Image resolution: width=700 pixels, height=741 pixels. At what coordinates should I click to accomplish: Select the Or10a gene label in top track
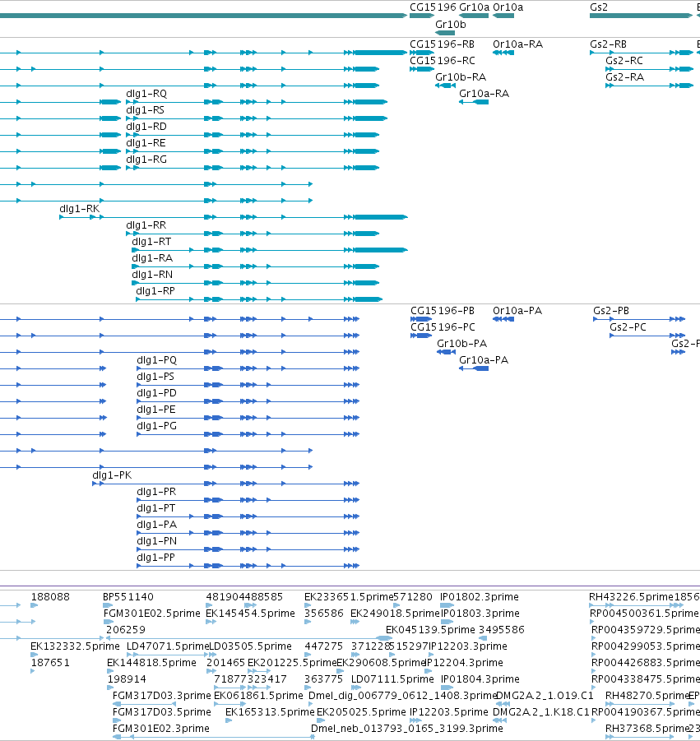508,7
